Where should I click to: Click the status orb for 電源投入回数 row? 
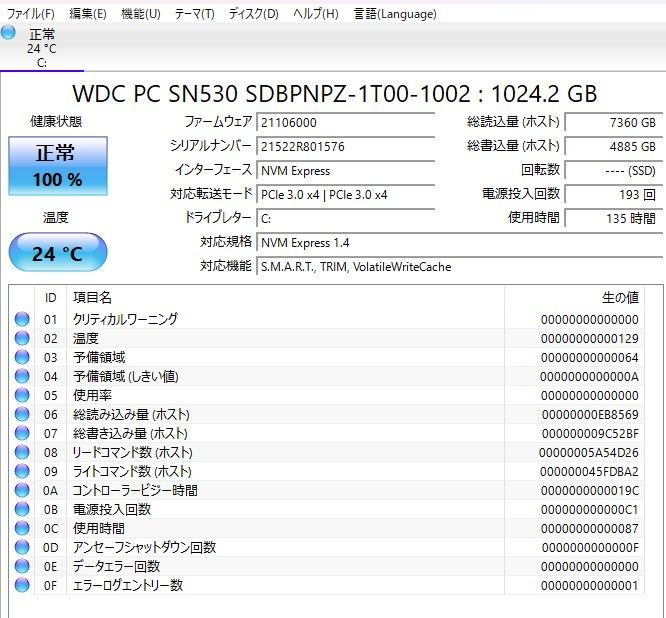[x=22, y=509]
